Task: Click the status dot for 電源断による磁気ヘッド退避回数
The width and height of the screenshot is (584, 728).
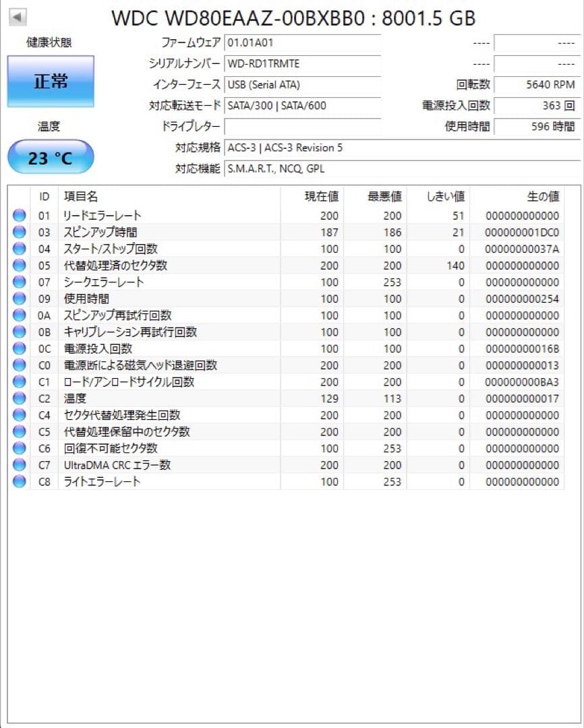Action: tap(20, 365)
